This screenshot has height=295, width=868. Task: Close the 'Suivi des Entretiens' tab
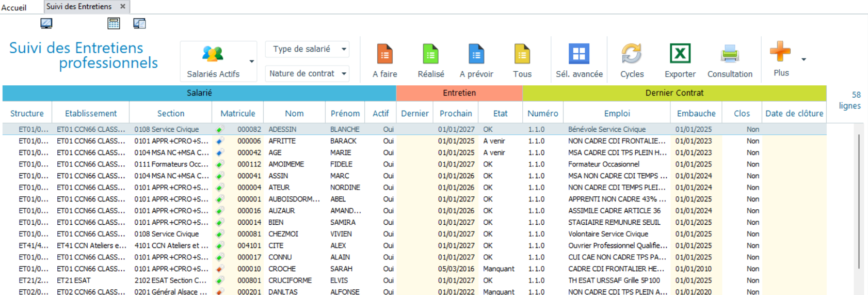click(x=123, y=7)
